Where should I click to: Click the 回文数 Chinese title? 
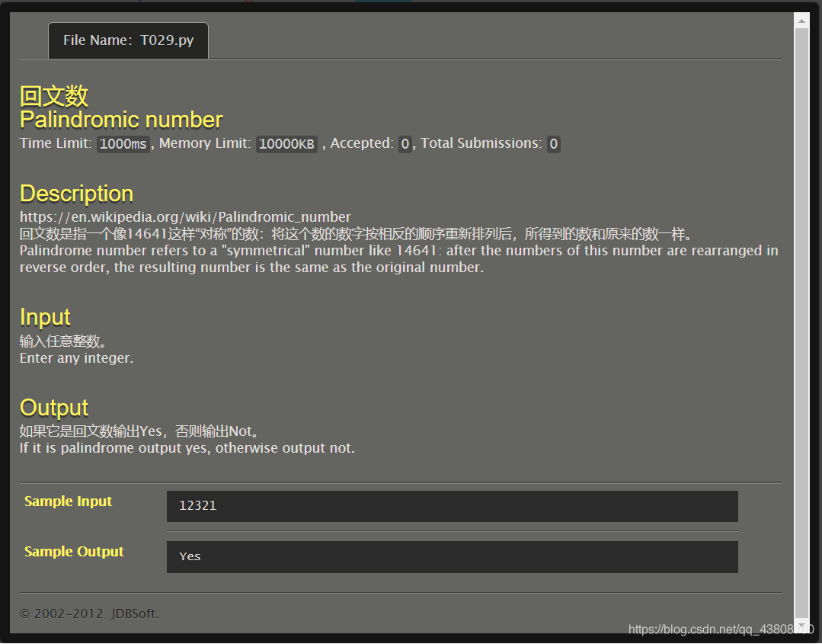(x=54, y=97)
